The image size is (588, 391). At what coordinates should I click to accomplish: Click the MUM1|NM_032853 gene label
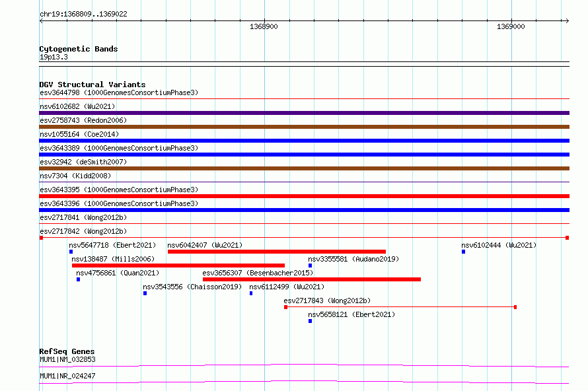pyautogui.click(x=67, y=359)
